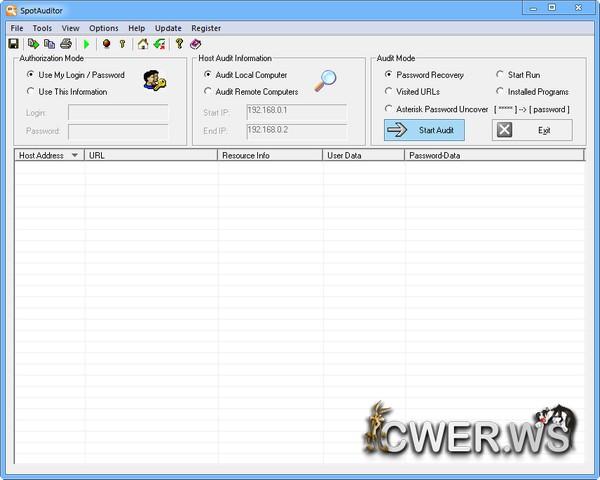The image size is (600, 480).
Task: Enable Asterisk Password Uncover mode
Action: (388, 109)
